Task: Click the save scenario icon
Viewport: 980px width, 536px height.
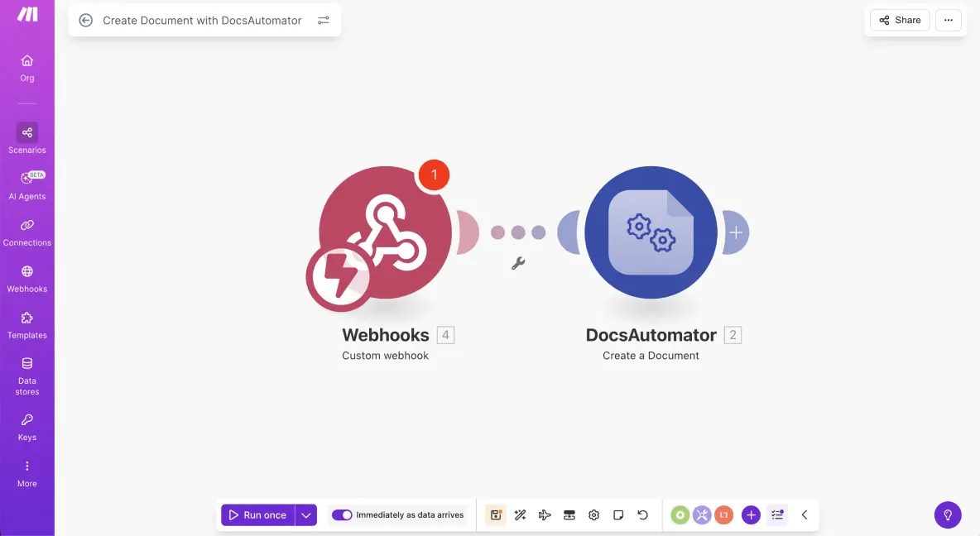Action: point(496,515)
